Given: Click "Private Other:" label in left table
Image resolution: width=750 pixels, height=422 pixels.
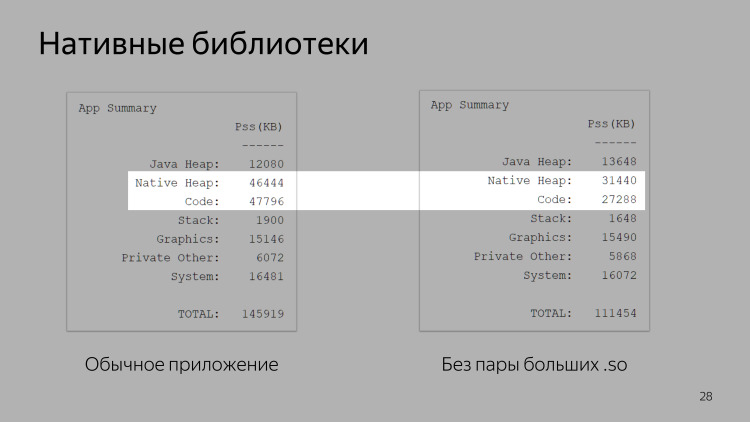Looking at the screenshot, I should point(171,257).
